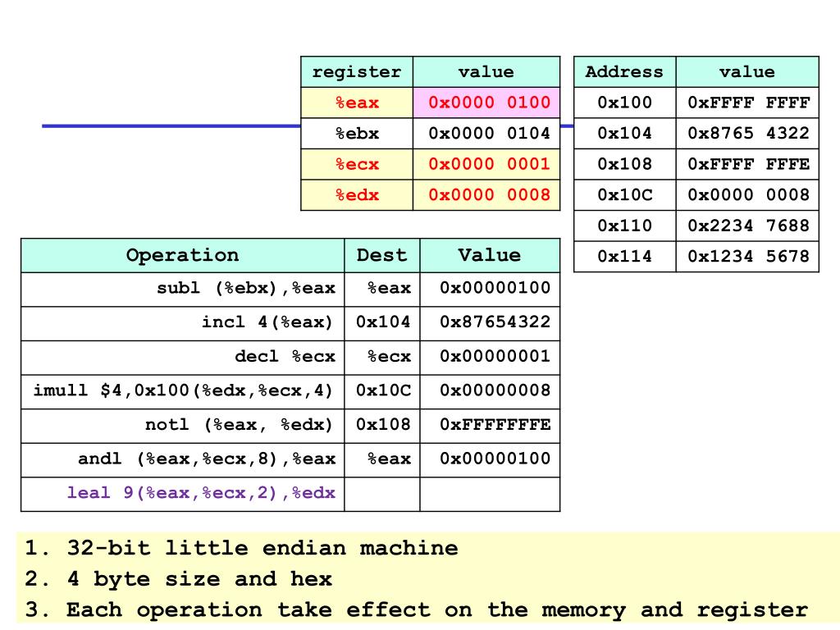Viewport: 840px width, 630px height.
Task: Click Dest cell %eax in andl row
Action: (382, 460)
